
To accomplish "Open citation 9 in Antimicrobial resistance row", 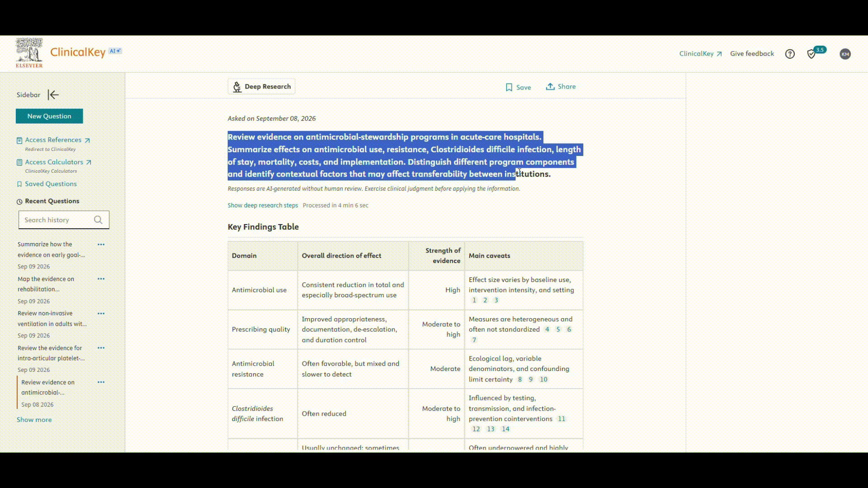I will point(531,380).
